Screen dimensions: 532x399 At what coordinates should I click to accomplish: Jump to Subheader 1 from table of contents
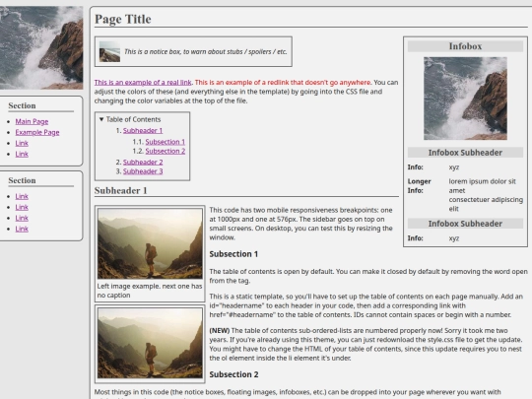[143, 131]
